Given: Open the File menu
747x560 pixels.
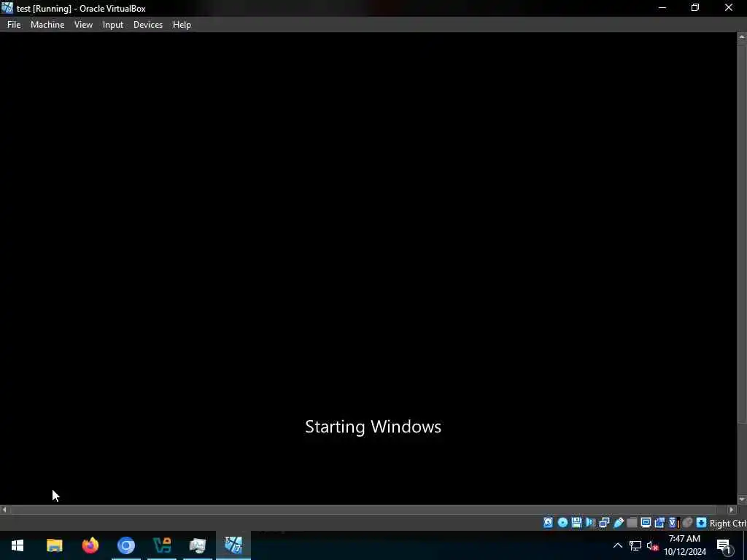Looking at the screenshot, I should pyautogui.click(x=14, y=25).
